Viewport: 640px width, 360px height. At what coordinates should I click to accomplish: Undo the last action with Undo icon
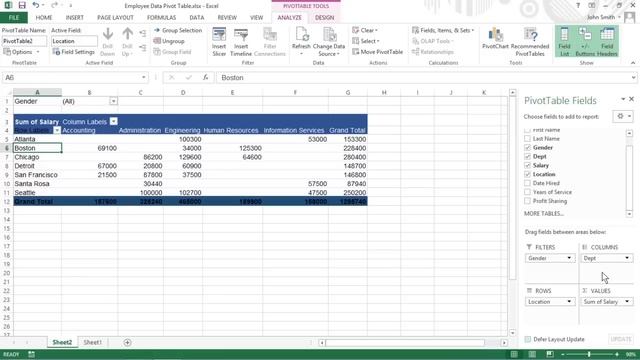coord(36,6)
